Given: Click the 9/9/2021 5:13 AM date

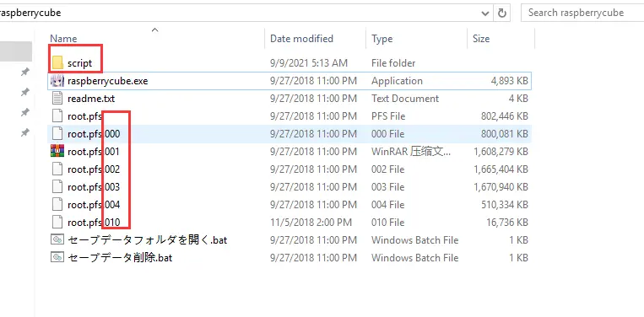Looking at the screenshot, I should [x=309, y=63].
